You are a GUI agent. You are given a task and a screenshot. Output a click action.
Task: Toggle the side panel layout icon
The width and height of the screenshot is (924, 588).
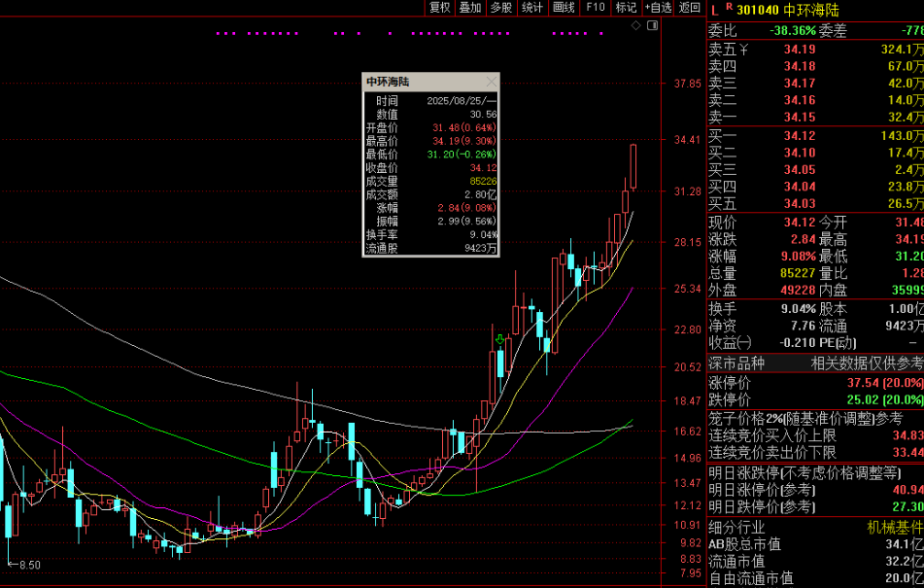click(x=652, y=25)
